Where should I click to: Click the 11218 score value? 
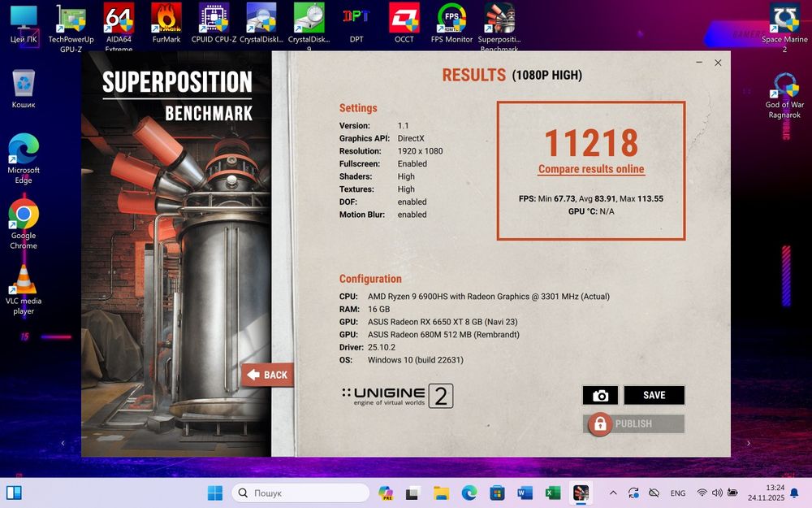[591, 143]
